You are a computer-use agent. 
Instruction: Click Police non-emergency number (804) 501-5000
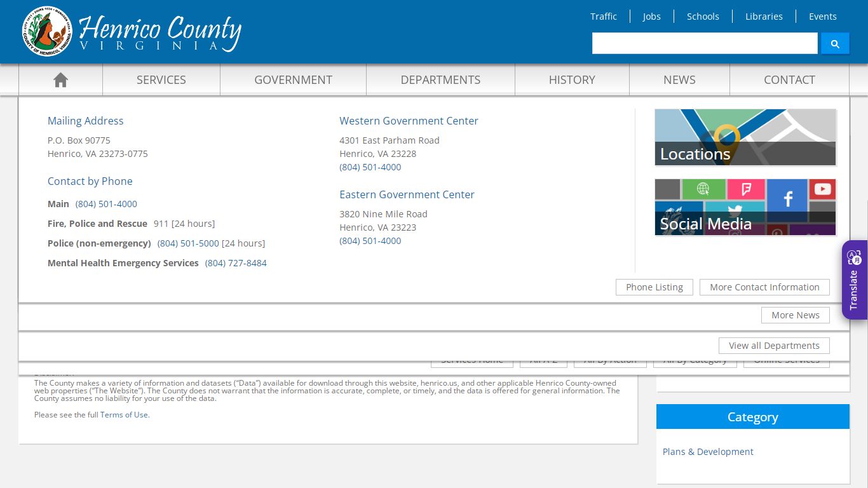click(188, 243)
